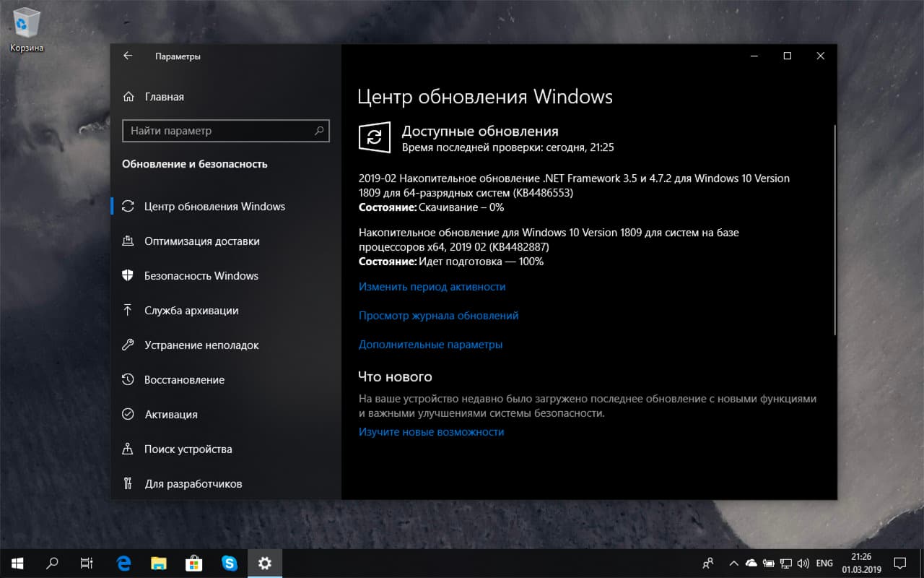Click the Найти параметр search field
This screenshot has width=924, height=578.
[x=225, y=131]
